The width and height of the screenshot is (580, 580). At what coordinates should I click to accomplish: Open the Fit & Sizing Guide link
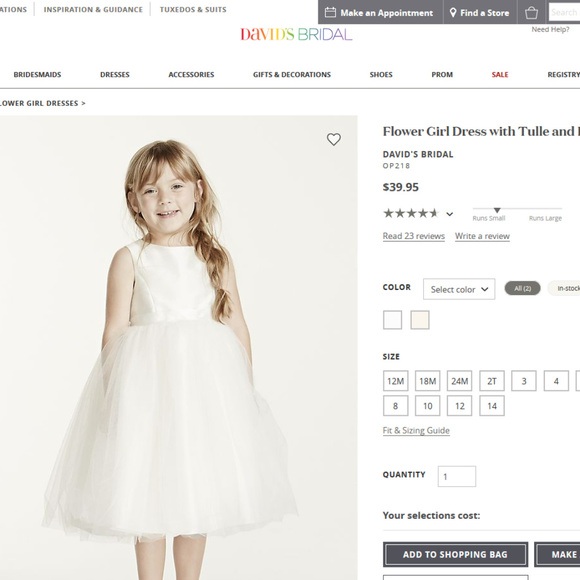416,431
